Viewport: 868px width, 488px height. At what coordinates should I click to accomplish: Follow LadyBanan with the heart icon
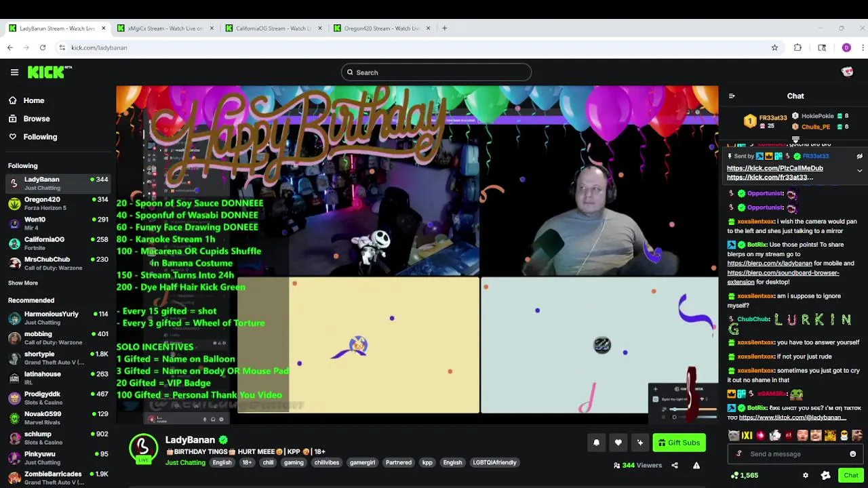pos(618,443)
